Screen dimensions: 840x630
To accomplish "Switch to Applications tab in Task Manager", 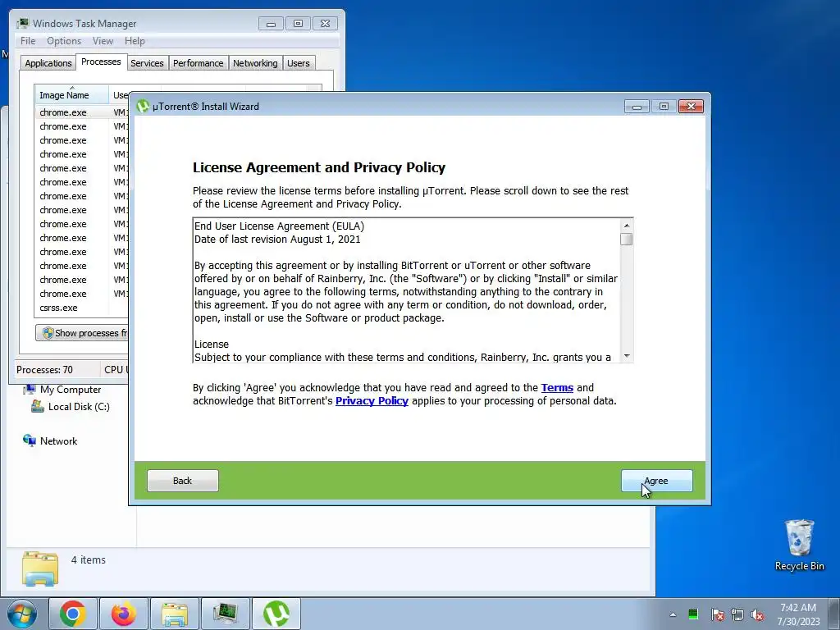I will pyautogui.click(x=48, y=63).
